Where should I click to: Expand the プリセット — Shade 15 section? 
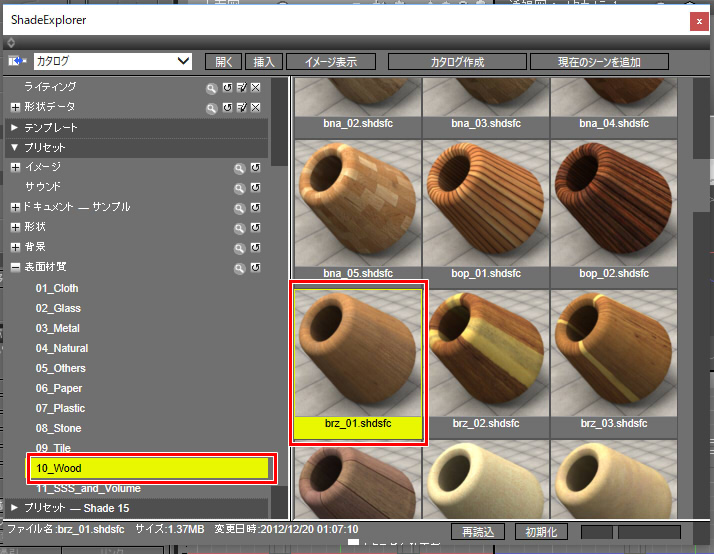click(15, 508)
